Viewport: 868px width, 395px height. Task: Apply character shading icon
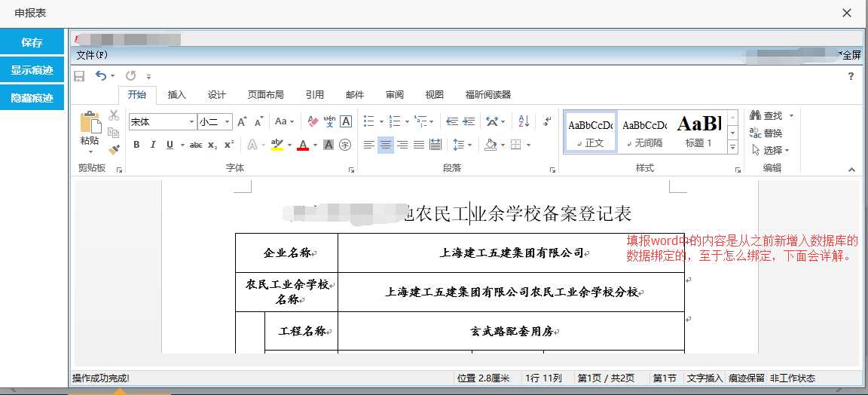pos(329,145)
